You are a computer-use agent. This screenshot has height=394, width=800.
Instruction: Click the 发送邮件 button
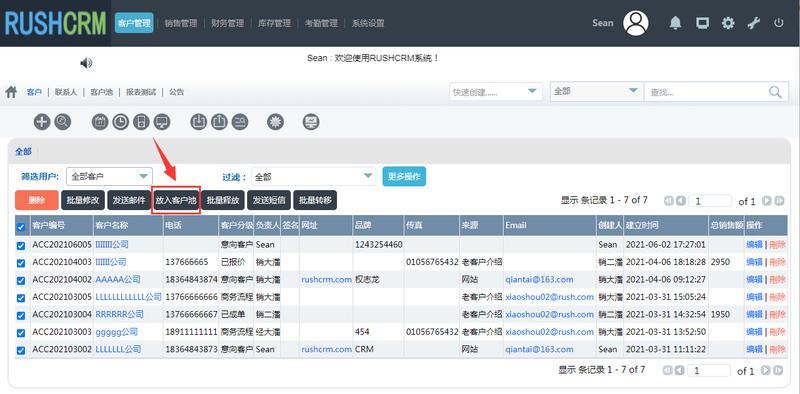click(x=129, y=200)
